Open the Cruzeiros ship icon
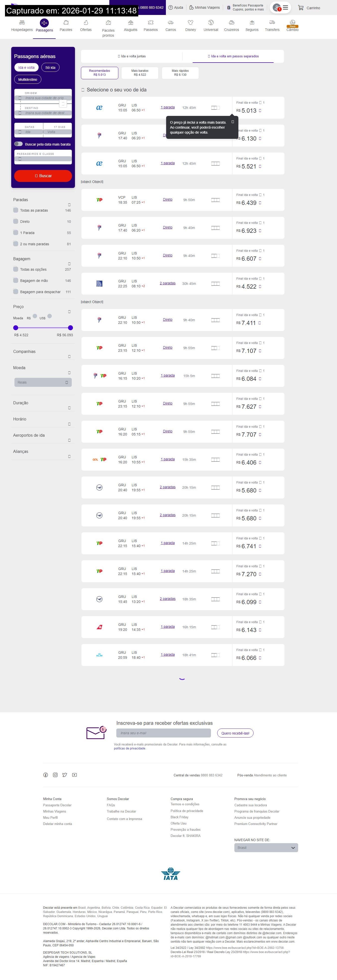The height and width of the screenshot is (980, 337). (x=231, y=22)
